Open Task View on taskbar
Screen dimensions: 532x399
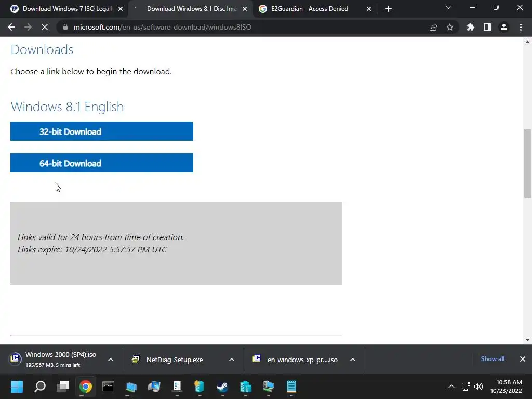coord(63,387)
